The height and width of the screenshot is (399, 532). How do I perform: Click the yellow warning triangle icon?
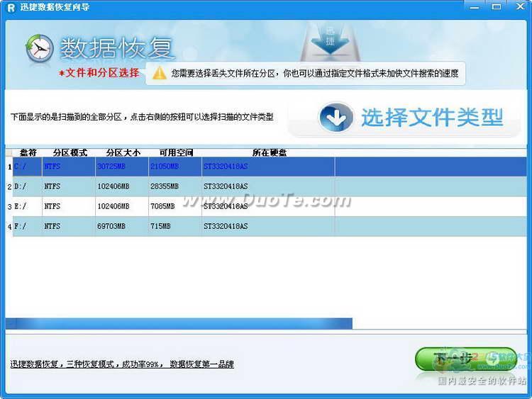(x=160, y=73)
